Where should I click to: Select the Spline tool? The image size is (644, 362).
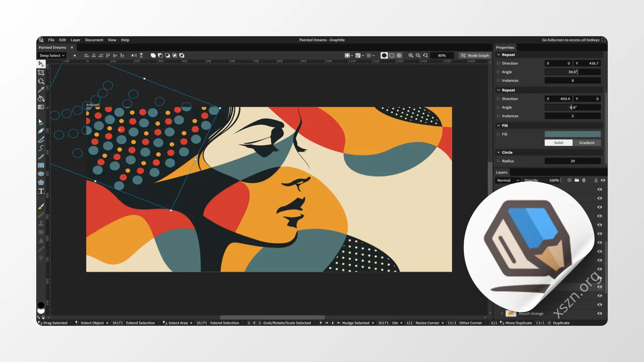pyautogui.click(x=41, y=148)
